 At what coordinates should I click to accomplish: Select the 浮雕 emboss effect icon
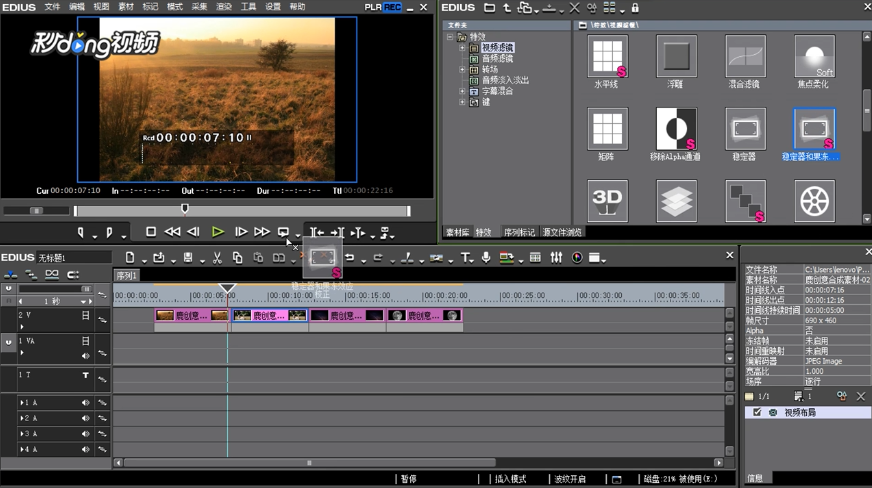(676, 56)
